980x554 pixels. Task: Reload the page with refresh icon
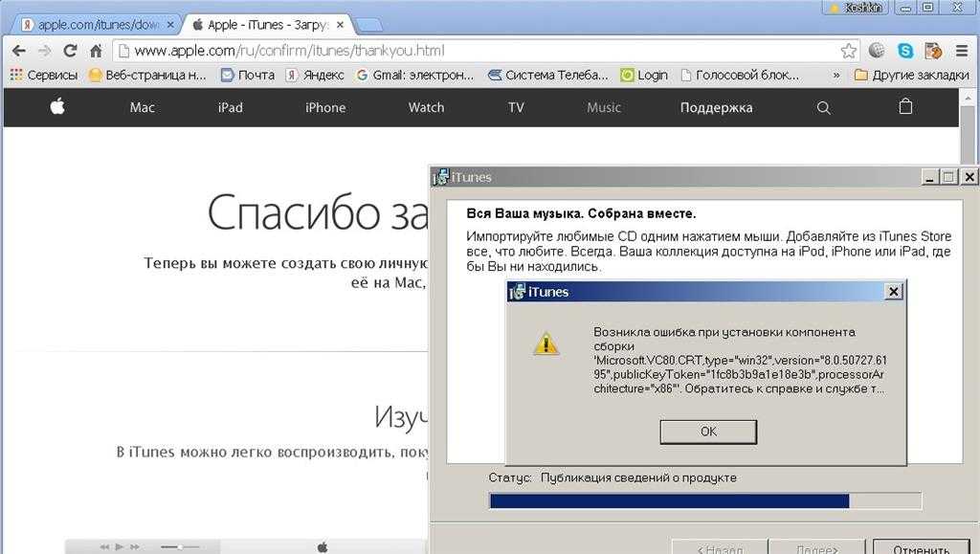[70, 51]
